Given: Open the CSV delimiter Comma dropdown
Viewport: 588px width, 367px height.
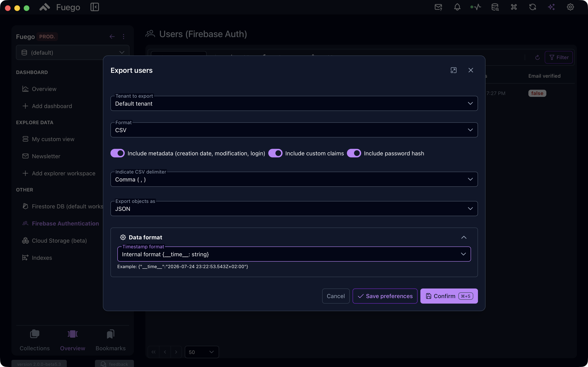Looking at the screenshot, I should coord(294,179).
